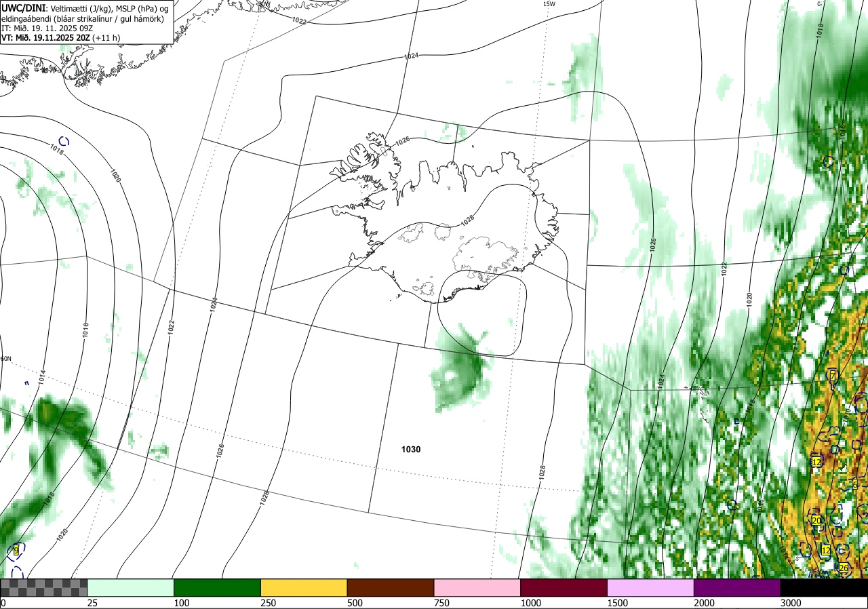Click the legend tick label "0"
Screen dimensions: 868x609
click(x=3, y=603)
